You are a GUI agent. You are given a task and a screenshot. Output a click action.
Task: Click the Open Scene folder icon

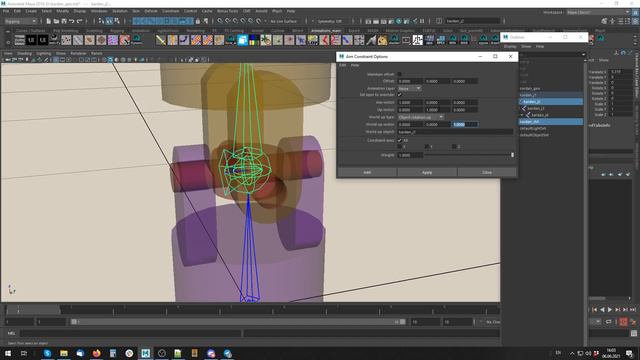56,21
